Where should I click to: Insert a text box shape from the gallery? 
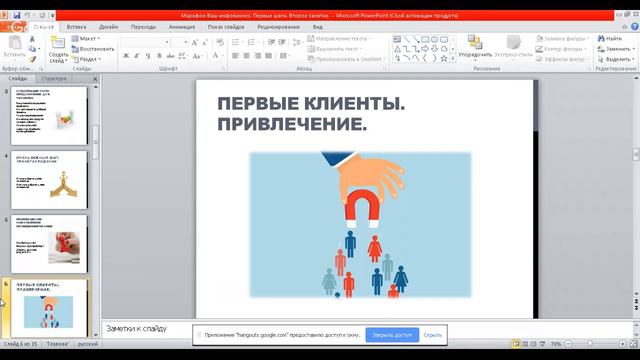tap(397, 39)
